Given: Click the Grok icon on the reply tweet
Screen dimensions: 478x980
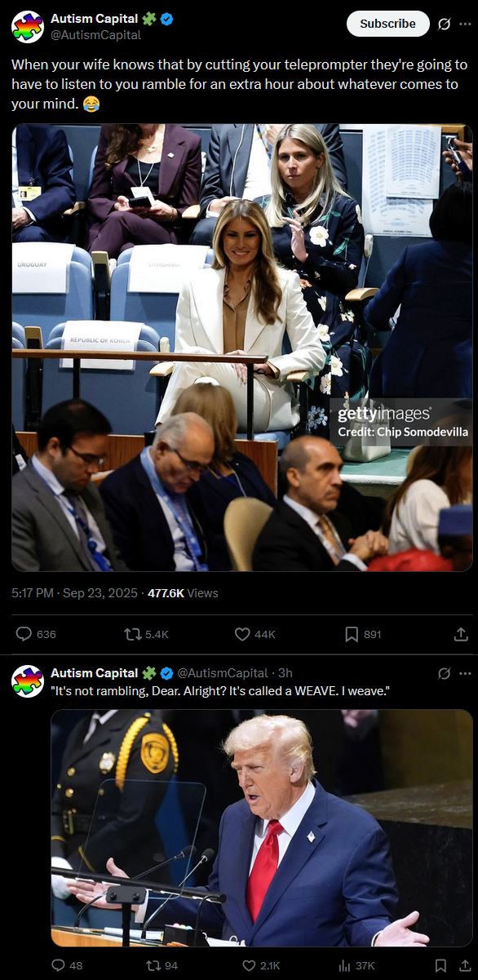Looking at the screenshot, I should [x=444, y=674].
